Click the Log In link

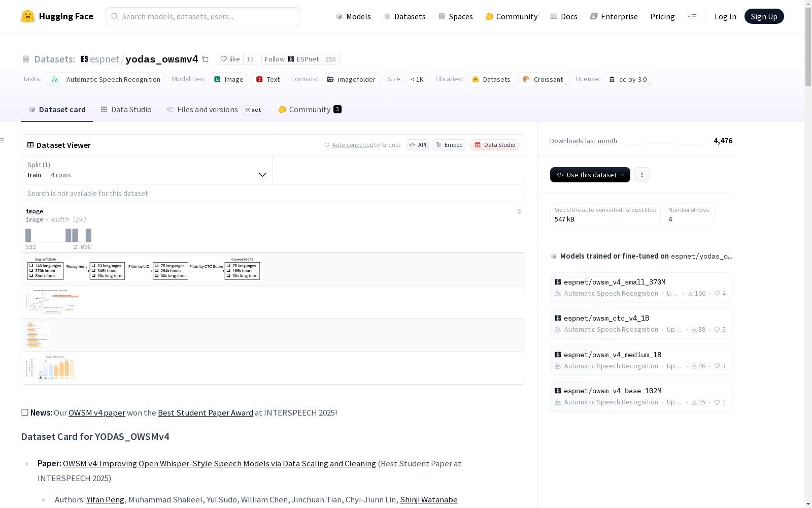725,16
